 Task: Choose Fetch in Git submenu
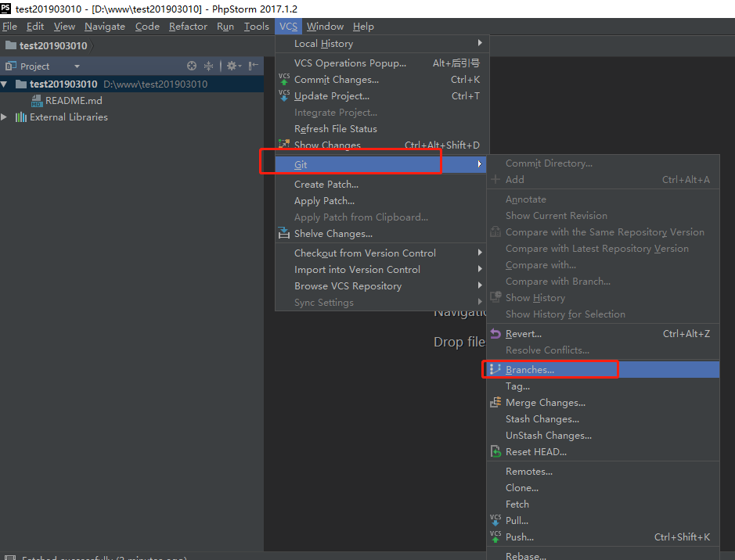pos(603,504)
